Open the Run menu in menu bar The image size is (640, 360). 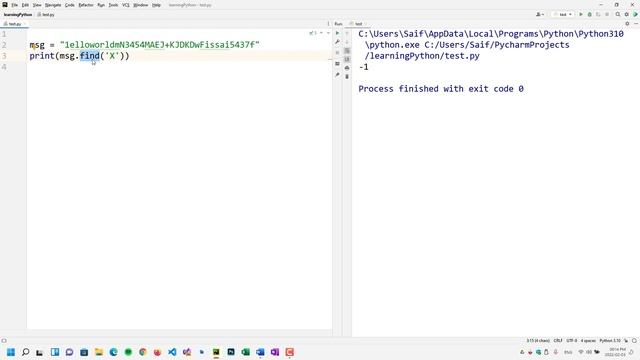coord(101,5)
